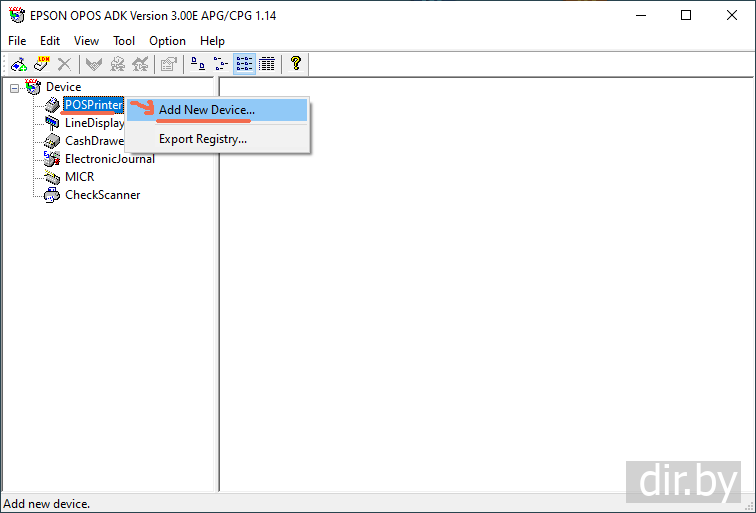Screen dimensions: 756x513
Task: Select the ElectronicJournal tree item
Action: click(x=110, y=159)
